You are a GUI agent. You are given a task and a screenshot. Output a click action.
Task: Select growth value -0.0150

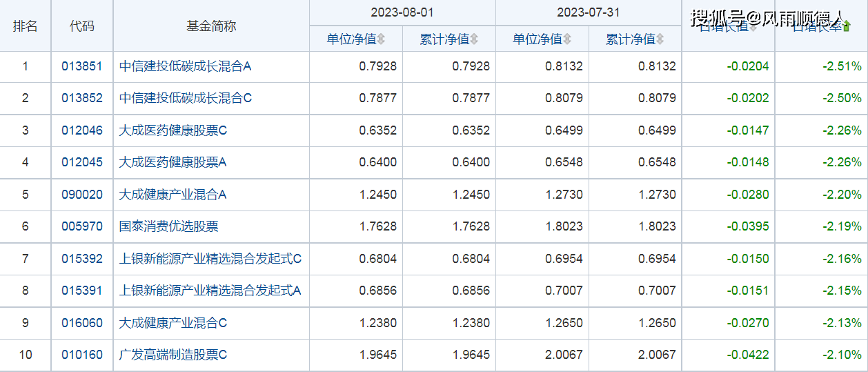click(x=748, y=259)
